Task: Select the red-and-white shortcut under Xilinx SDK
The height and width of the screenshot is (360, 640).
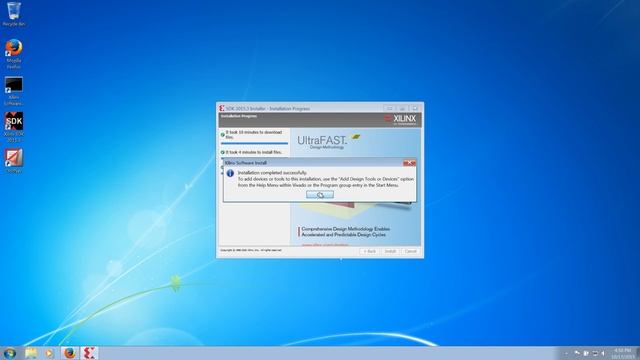Action: point(13,161)
